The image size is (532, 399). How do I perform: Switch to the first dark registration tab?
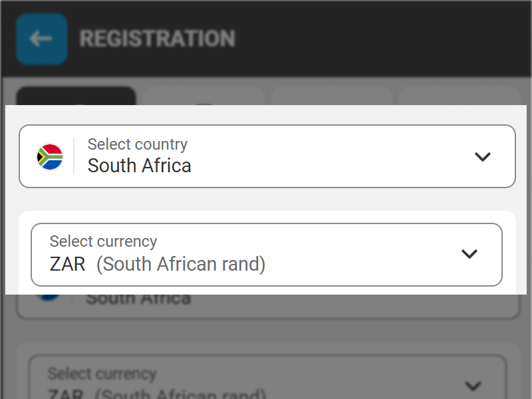[x=76, y=96]
